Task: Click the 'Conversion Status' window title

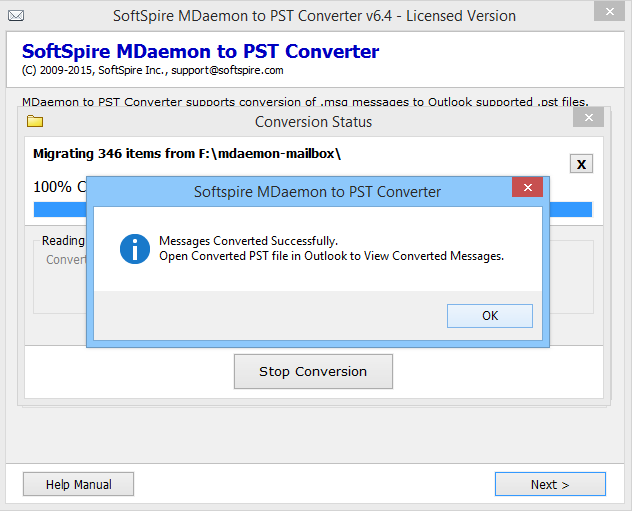Action: [x=313, y=122]
